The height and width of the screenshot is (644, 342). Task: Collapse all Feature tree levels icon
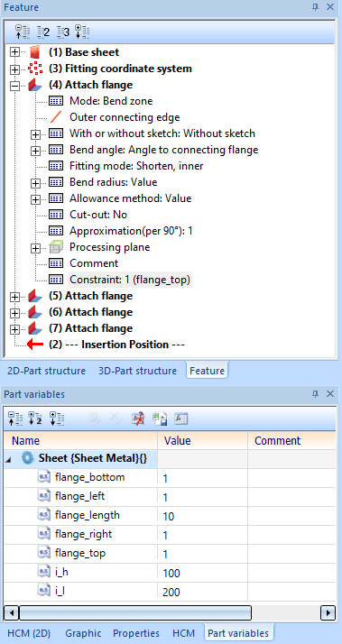pyautogui.click(x=21, y=32)
